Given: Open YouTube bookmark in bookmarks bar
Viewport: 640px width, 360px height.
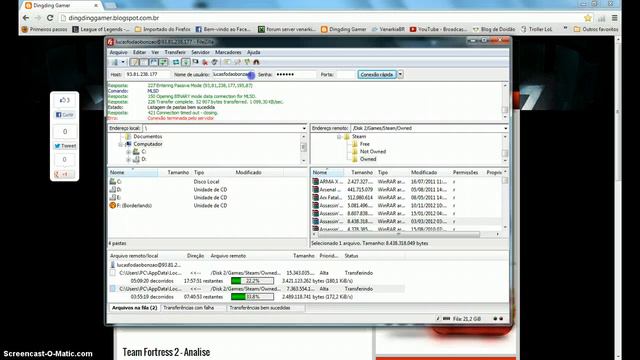Looking at the screenshot, I should click(438, 29).
